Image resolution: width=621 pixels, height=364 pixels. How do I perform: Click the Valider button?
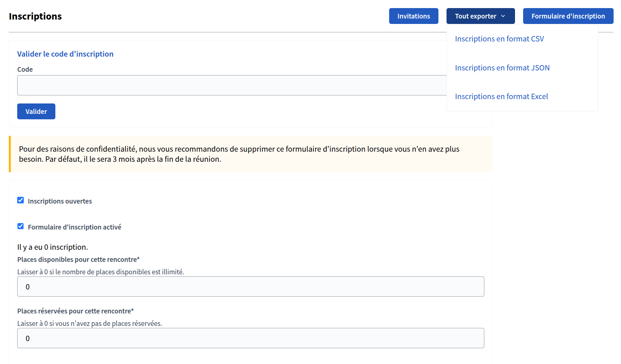tap(36, 111)
